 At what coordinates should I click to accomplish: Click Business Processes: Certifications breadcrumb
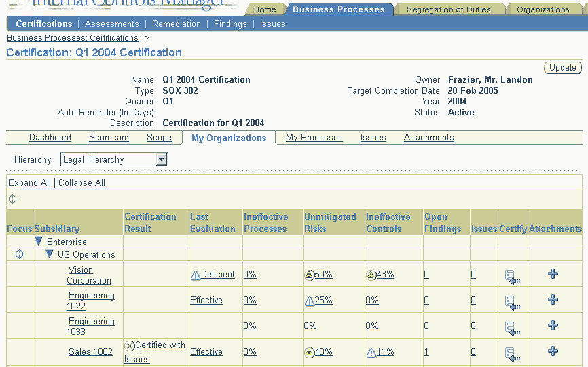(x=73, y=38)
